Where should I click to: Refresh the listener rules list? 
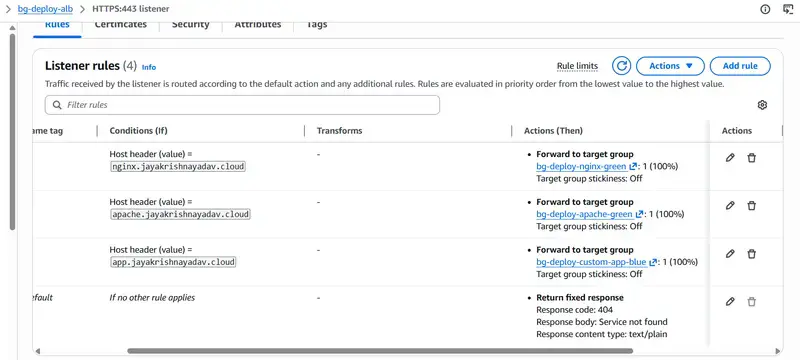tap(621, 66)
